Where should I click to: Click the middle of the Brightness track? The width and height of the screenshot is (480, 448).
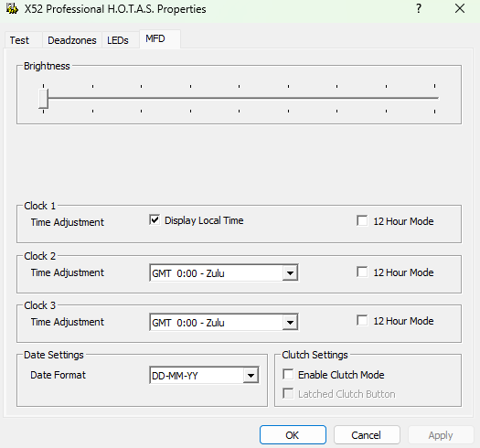tap(239, 98)
